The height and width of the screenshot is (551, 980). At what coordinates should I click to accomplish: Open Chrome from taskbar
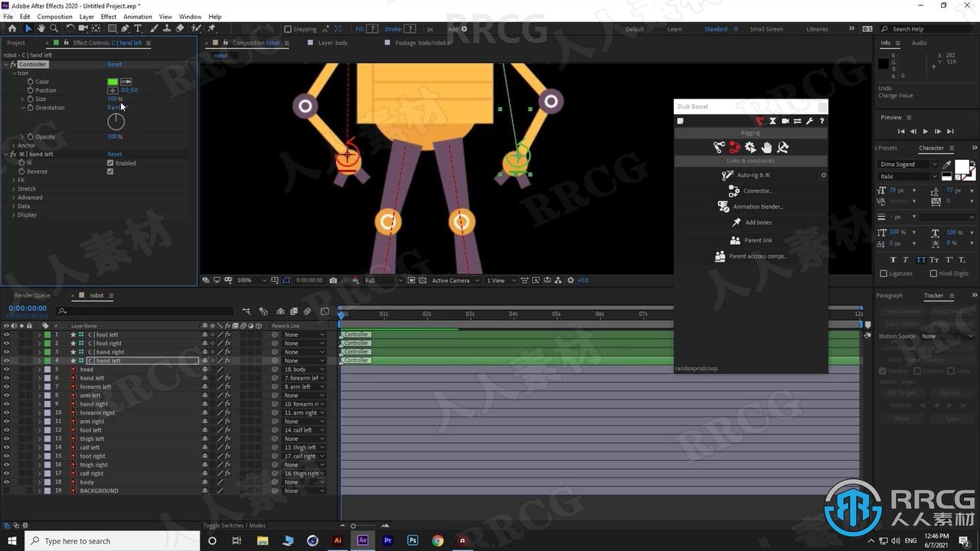click(437, 540)
